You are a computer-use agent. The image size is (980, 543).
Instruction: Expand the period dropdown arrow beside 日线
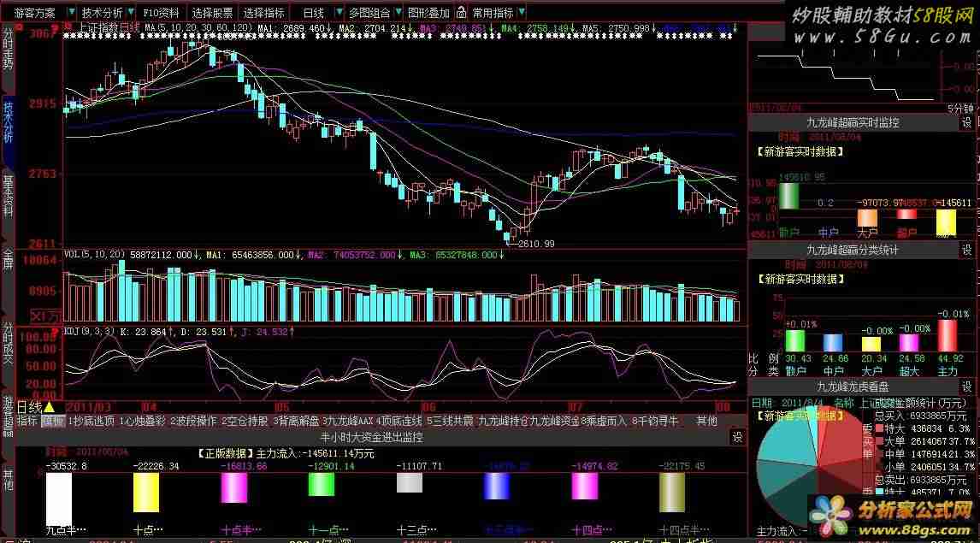(339, 12)
